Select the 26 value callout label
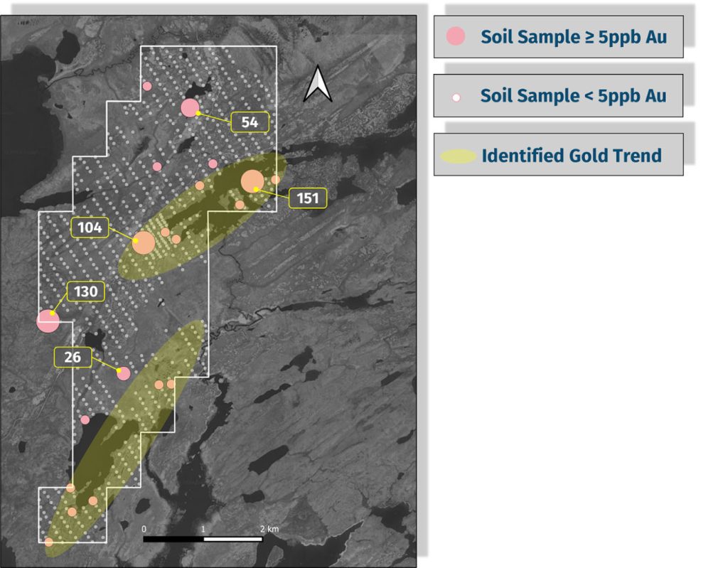The height and width of the screenshot is (568, 728). (x=73, y=358)
